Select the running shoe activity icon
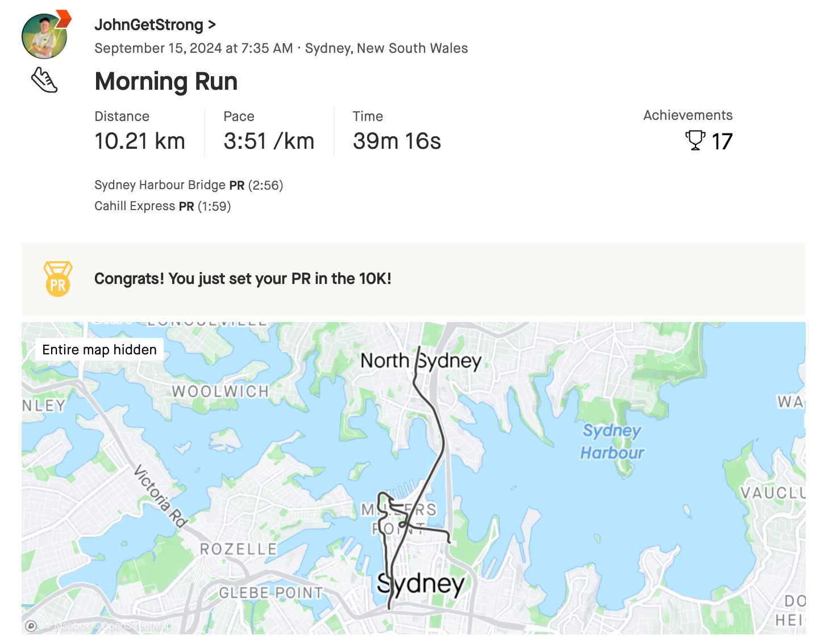Screen dimensions: 816x644 point(45,81)
